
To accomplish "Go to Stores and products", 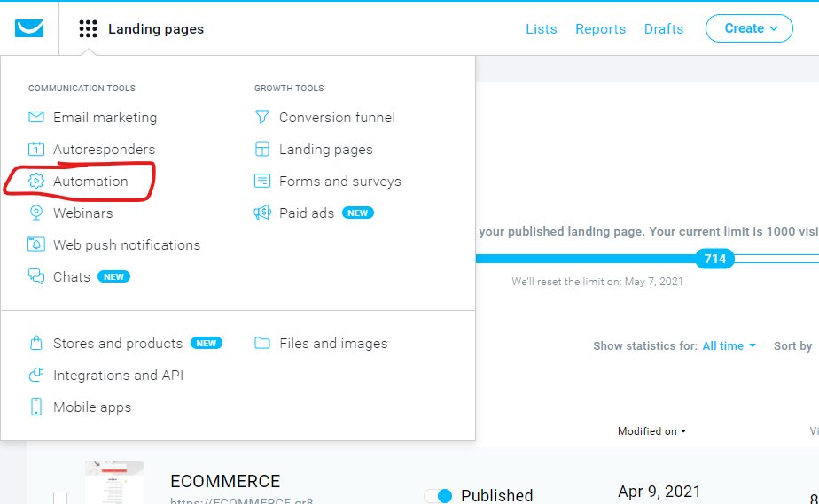I will [118, 344].
